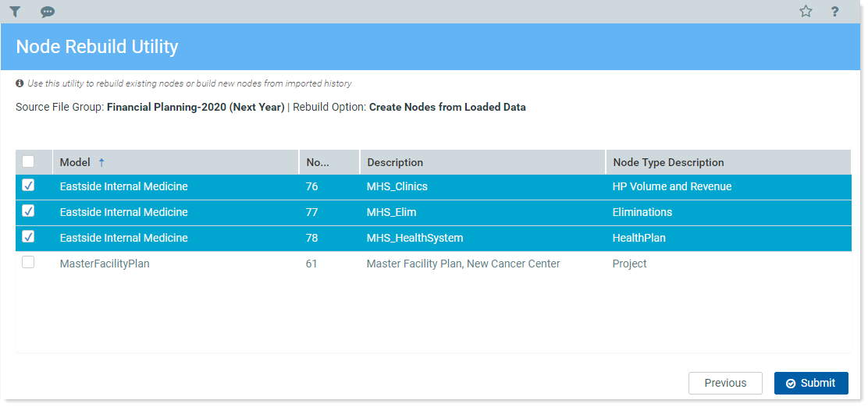Sort by Node Type Description column header
Screen dimensions: 868x407
(x=668, y=163)
